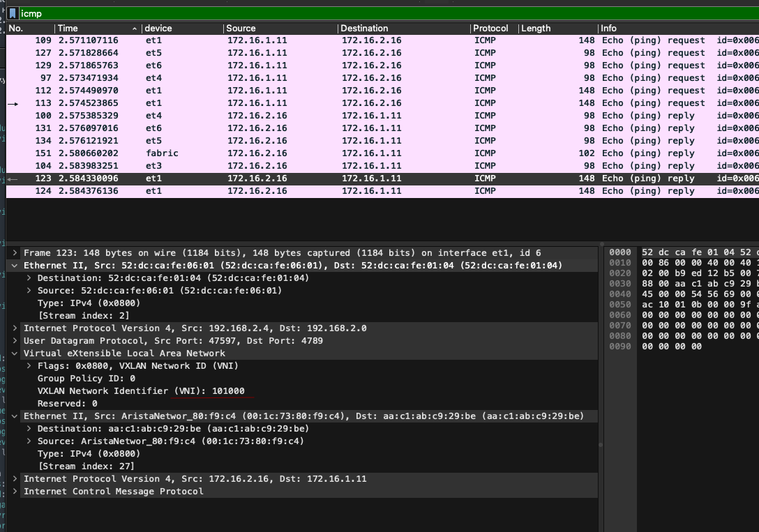Sort by the Protocol column header

(x=490, y=29)
